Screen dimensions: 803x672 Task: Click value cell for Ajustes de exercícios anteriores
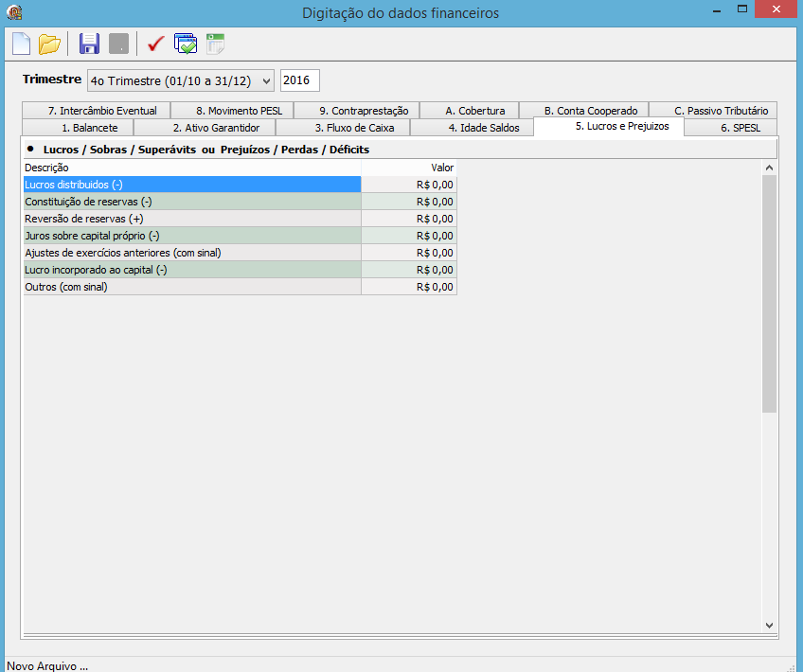(409, 253)
